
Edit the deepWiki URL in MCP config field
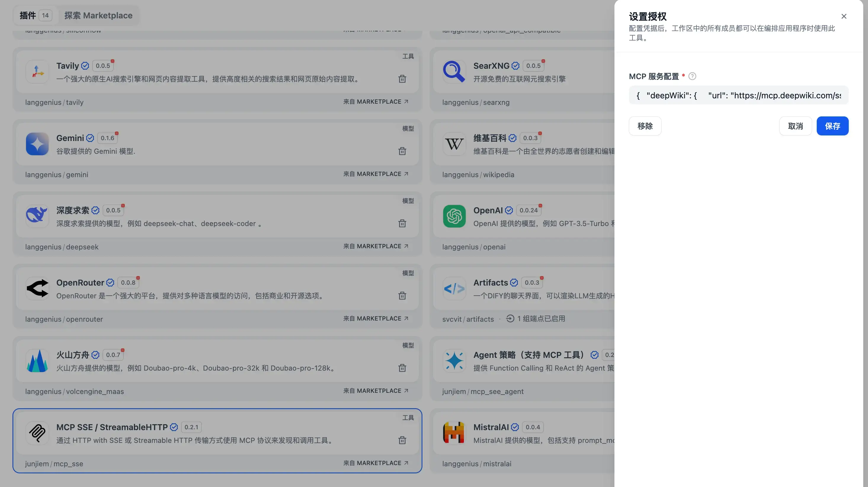pos(739,95)
